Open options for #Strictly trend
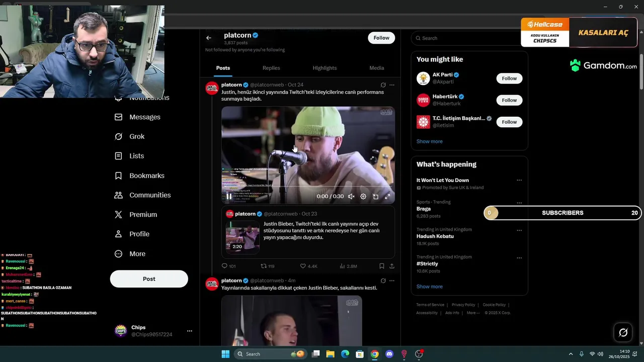This screenshot has height=362, width=644. tap(519, 258)
